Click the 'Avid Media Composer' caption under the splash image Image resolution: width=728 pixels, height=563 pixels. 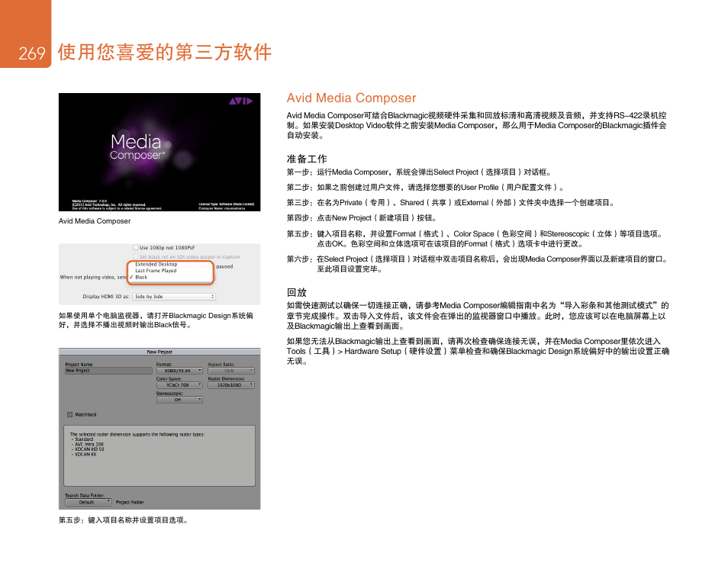95,221
